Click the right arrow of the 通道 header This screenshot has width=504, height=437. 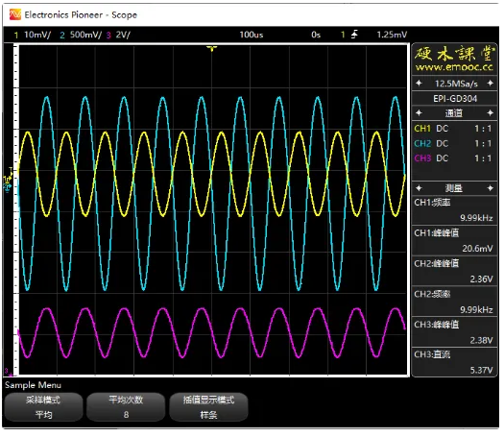491,113
